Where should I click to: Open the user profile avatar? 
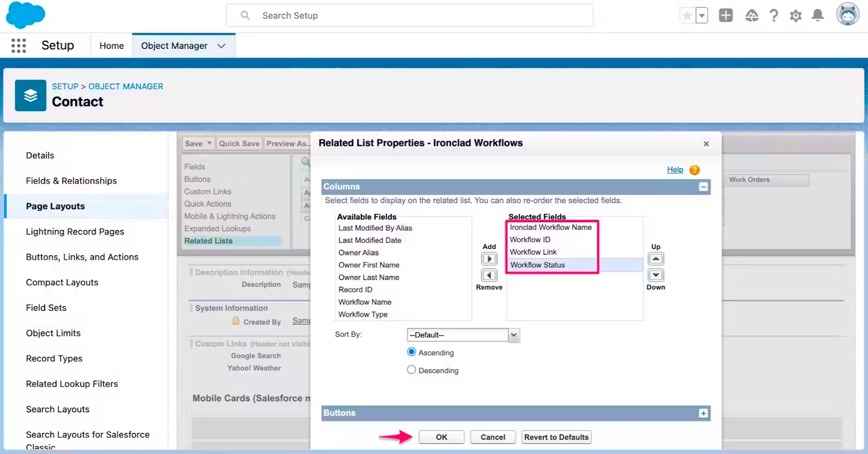tap(847, 14)
